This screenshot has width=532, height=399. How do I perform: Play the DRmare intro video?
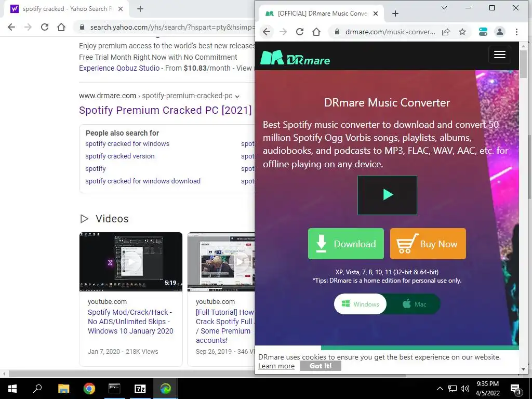387,195
